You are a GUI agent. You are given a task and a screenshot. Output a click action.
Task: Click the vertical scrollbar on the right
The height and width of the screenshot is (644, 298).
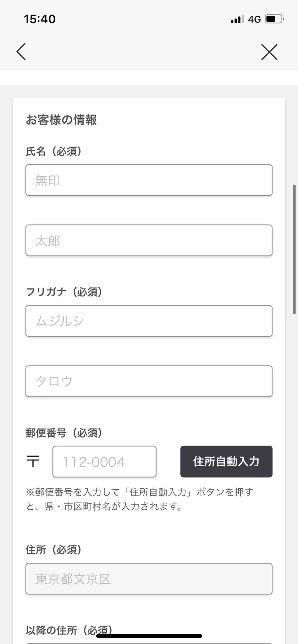294,250
